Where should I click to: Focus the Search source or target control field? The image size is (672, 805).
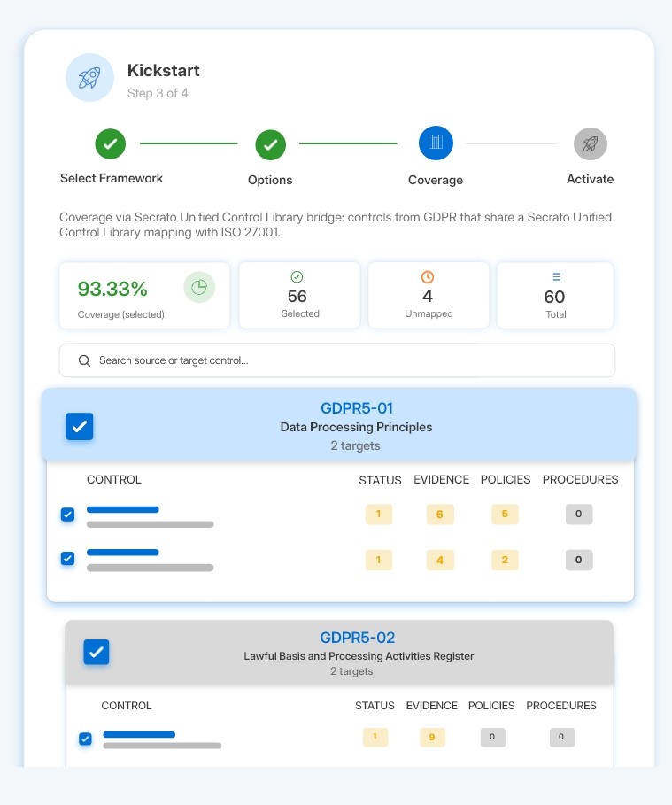pyautogui.click(x=337, y=360)
